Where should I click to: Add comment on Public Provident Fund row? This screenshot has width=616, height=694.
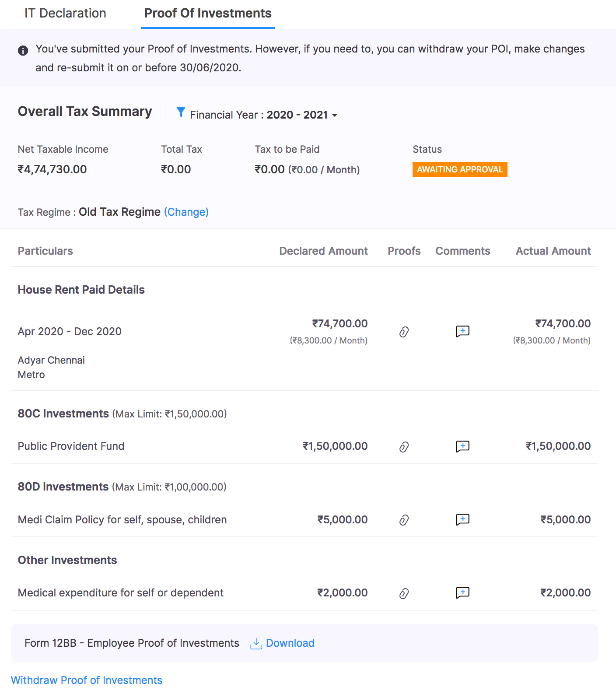click(x=462, y=446)
